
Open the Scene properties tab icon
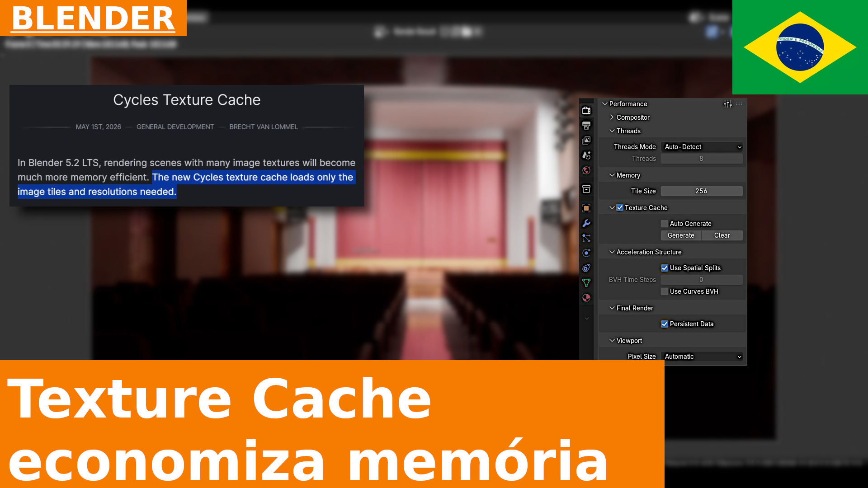tap(586, 155)
